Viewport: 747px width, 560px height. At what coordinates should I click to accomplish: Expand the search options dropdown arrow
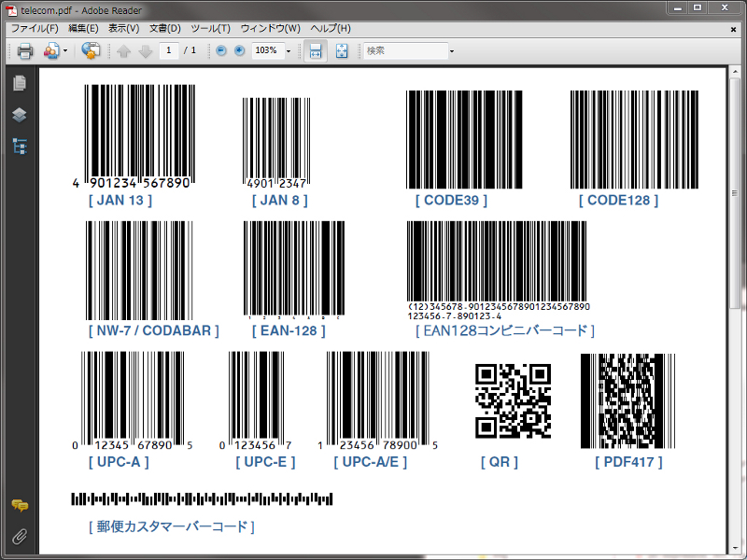point(452,51)
